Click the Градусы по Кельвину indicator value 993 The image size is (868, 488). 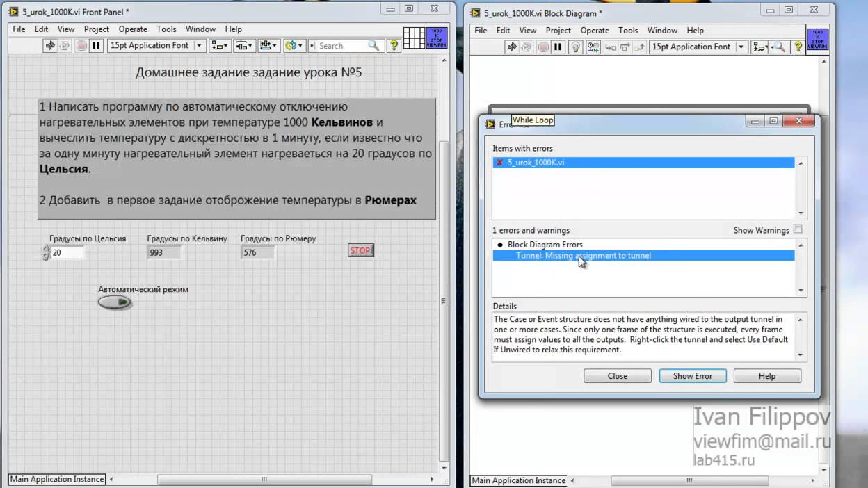tap(166, 252)
